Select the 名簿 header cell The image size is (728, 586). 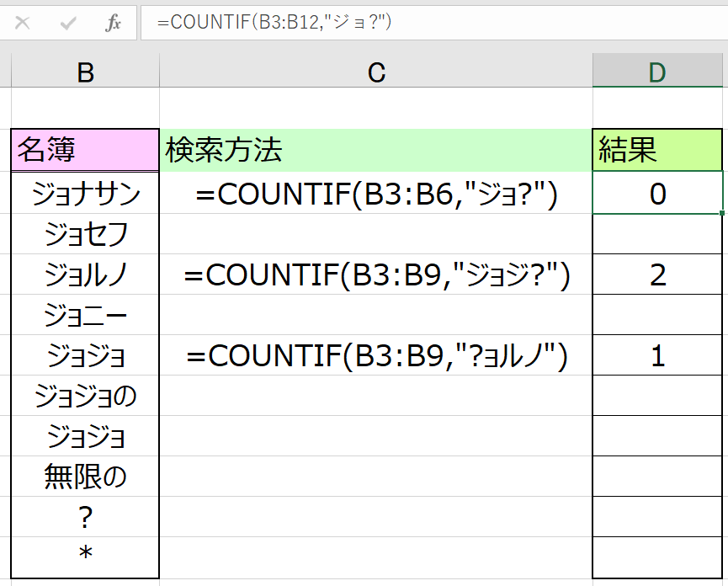[x=85, y=150]
